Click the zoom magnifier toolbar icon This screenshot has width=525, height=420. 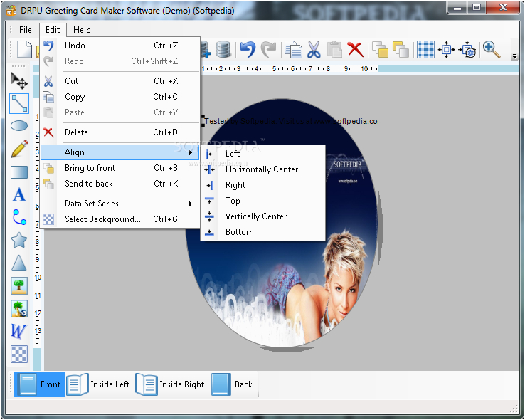point(491,49)
